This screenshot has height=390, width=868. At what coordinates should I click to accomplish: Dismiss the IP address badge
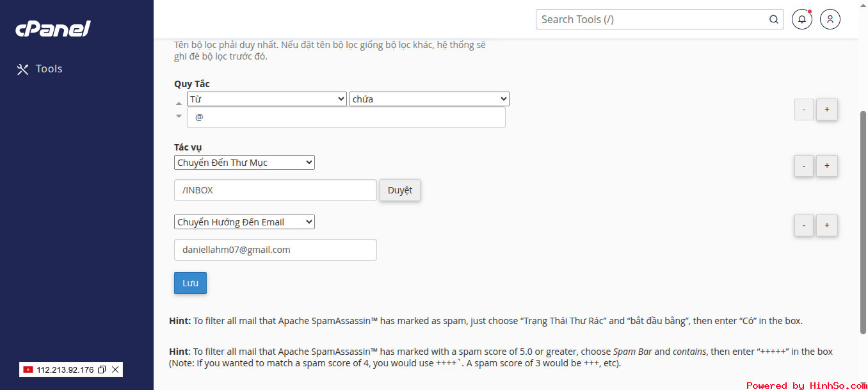pos(115,370)
